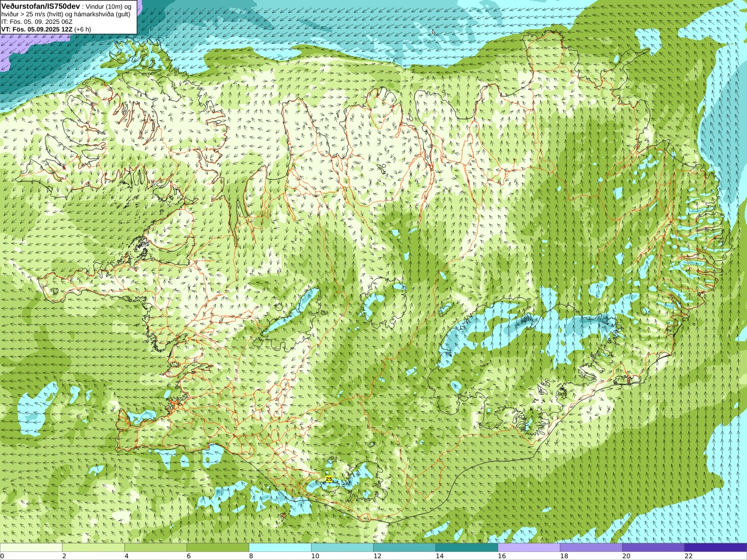Click the "10" legend scale label
Screen dimensions: 747x560
click(x=315, y=556)
